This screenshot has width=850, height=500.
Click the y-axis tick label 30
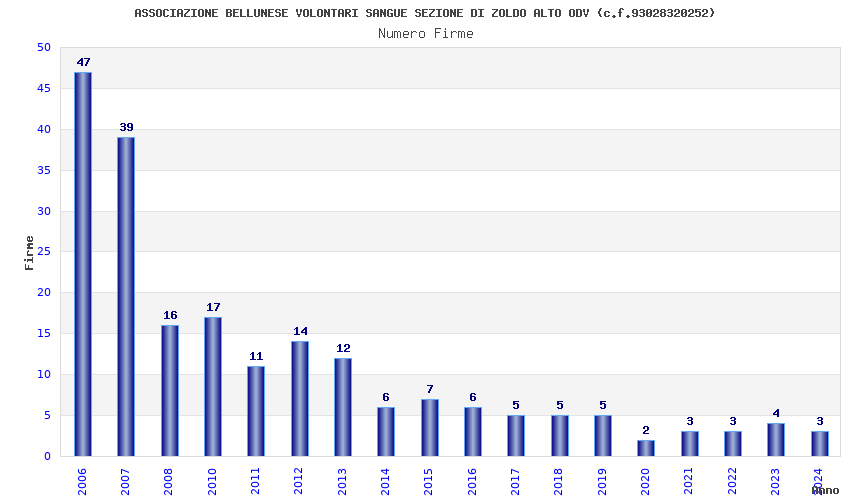click(44, 211)
